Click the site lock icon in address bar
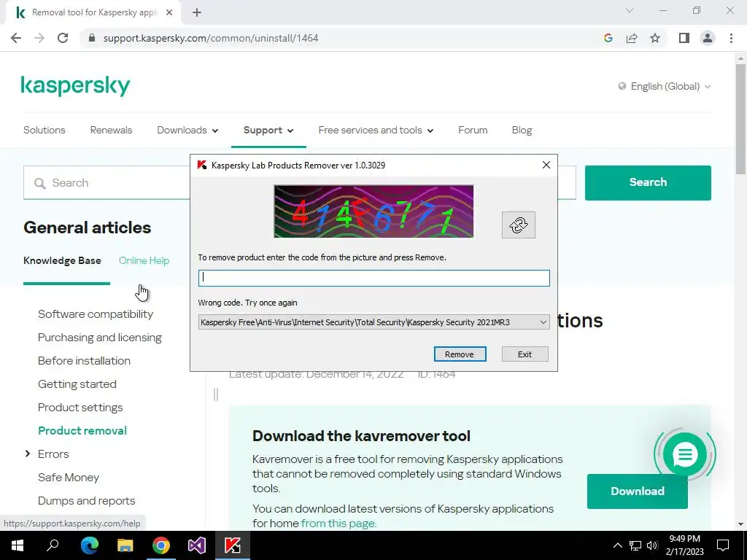 pos(93,38)
